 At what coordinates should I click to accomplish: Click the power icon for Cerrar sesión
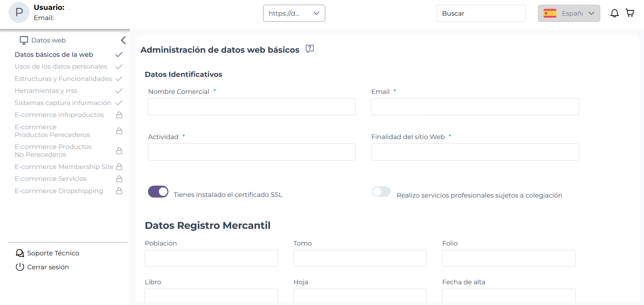20,267
